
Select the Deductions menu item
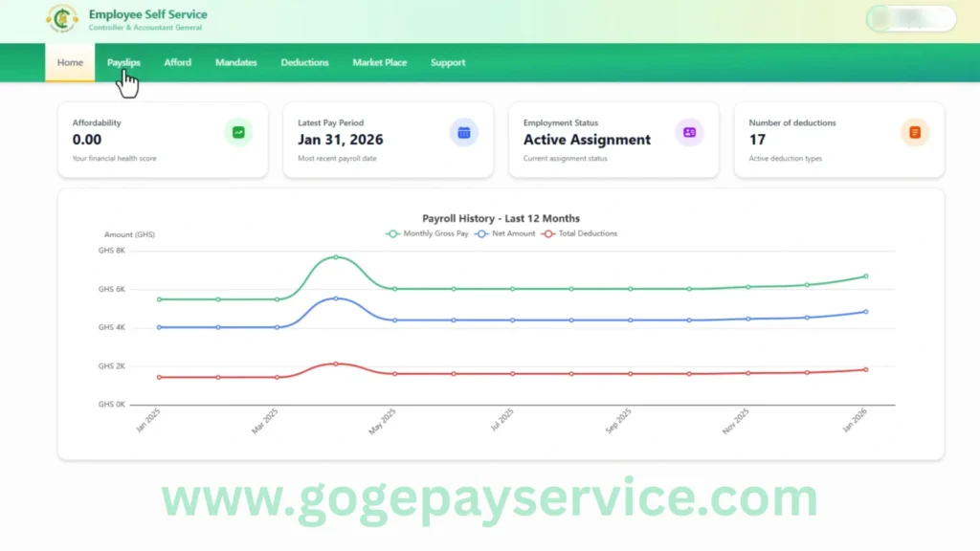(304, 62)
